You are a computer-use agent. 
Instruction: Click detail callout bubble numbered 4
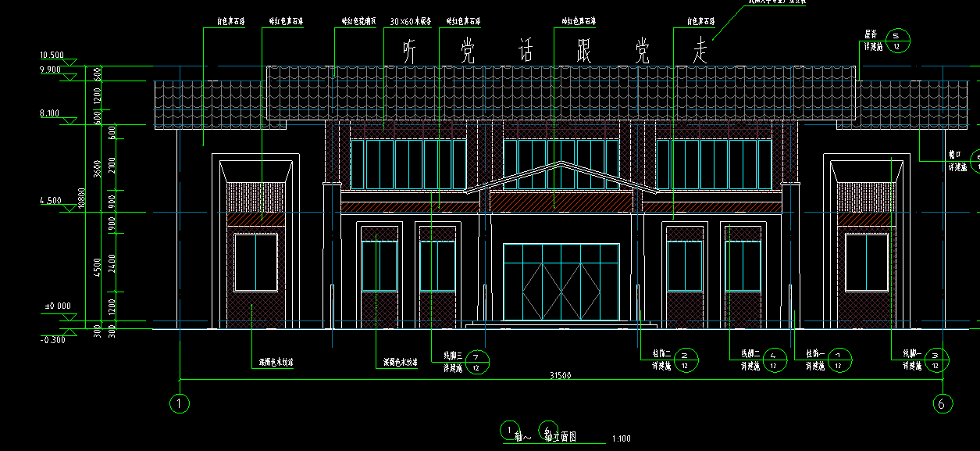point(774,360)
